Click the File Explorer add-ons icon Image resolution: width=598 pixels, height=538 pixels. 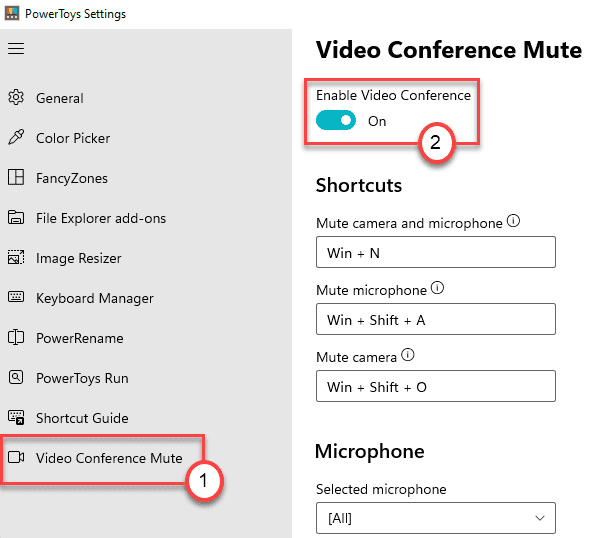tap(16, 217)
